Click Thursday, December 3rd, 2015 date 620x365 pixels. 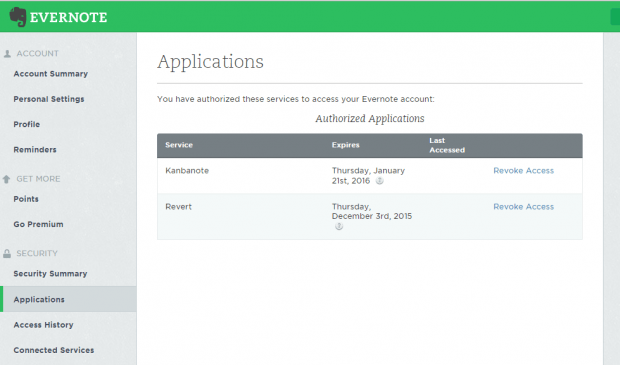pyautogui.click(x=372, y=212)
